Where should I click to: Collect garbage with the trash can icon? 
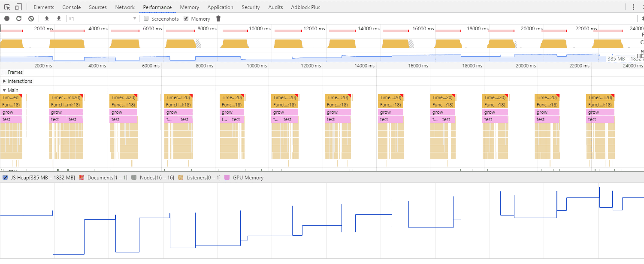(x=218, y=18)
